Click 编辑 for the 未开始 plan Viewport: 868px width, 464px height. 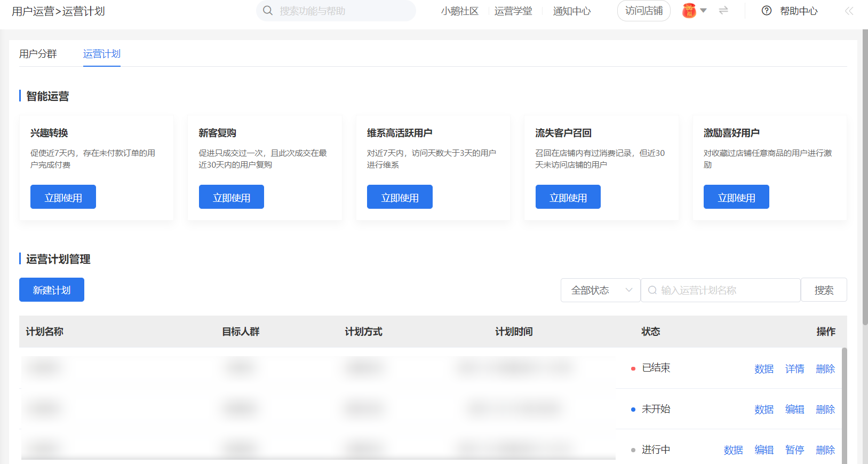tap(795, 410)
